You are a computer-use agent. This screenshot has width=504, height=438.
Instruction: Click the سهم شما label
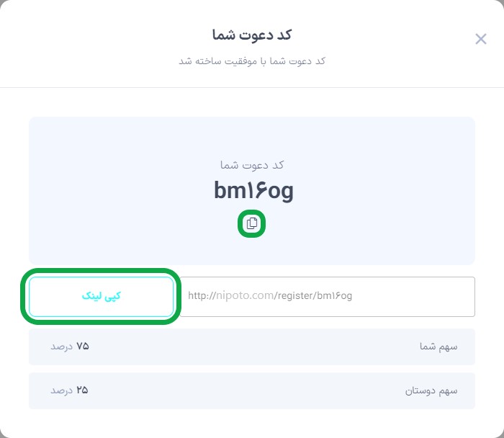coord(438,347)
